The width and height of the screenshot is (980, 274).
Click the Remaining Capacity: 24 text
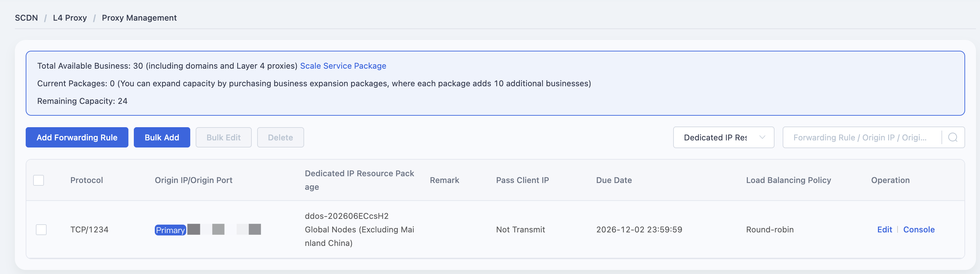click(x=82, y=101)
